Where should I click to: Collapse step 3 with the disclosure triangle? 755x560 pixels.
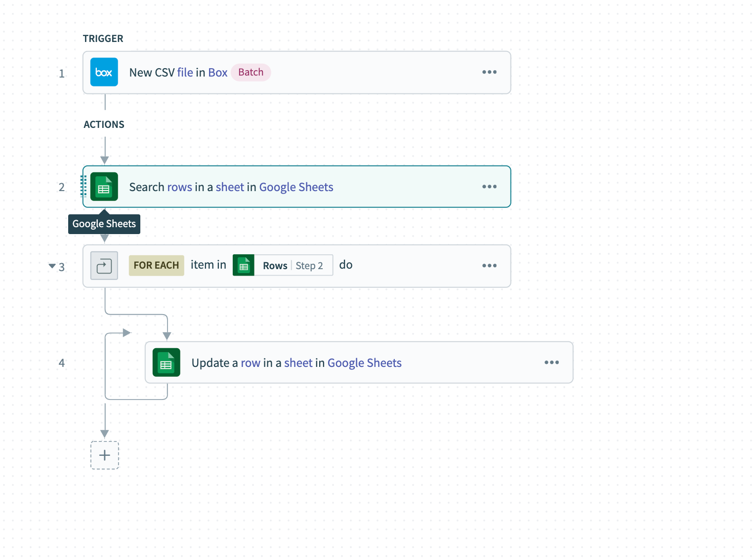click(x=52, y=266)
